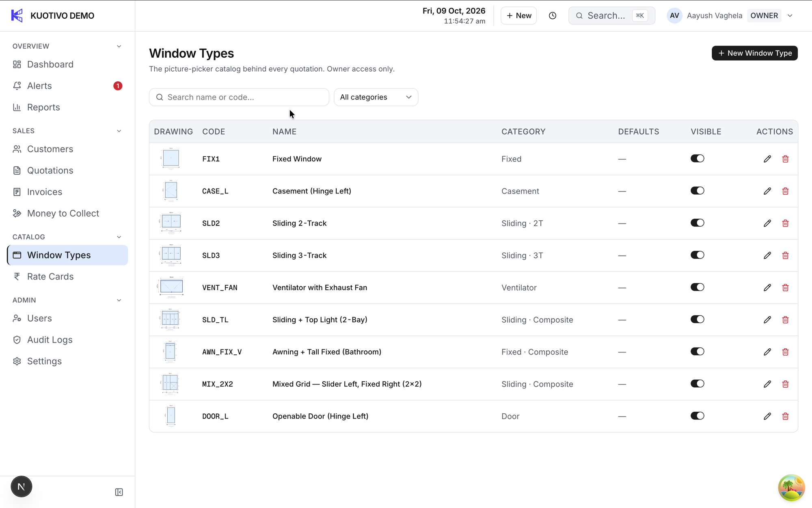Image resolution: width=812 pixels, height=508 pixels.
Task: Collapse the Catalog sidebar section
Action: (x=119, y=237)
